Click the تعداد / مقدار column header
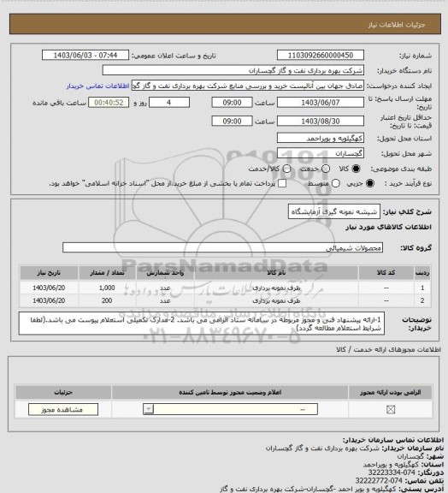 [107, 272]
